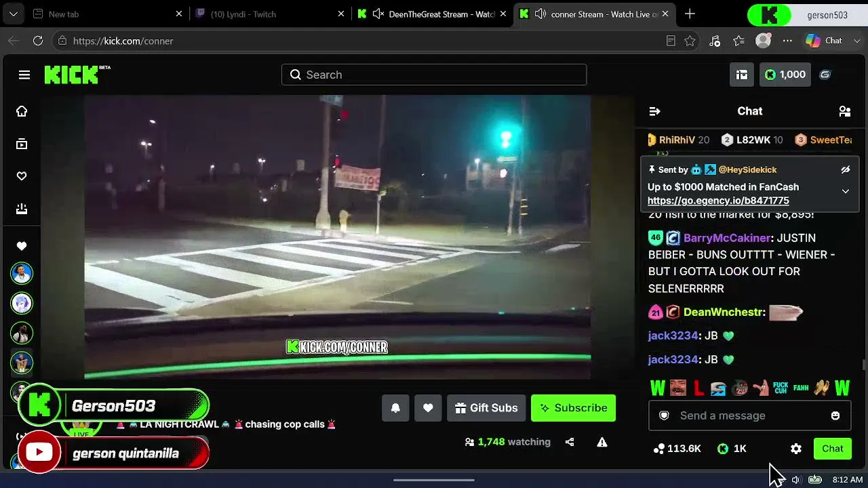Switch to the Lyndi - Twitch tab
Viewport: 868px width, 488px height.
tap(270, 14)
